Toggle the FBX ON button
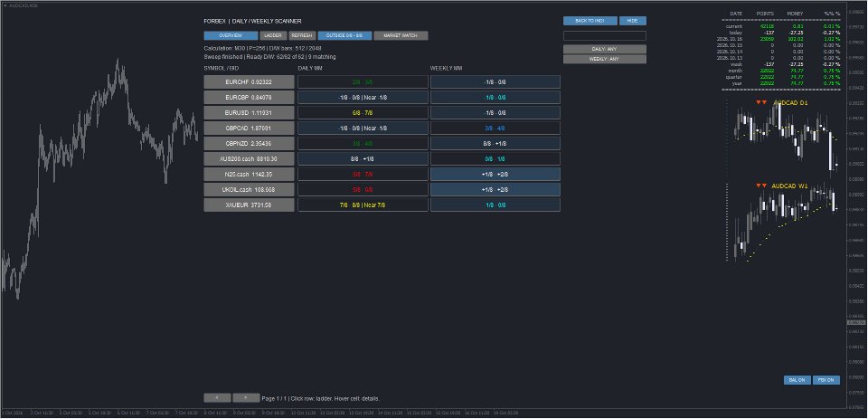Screen dimensions: 868x419 pyautogui.click(x=826, y=380)
